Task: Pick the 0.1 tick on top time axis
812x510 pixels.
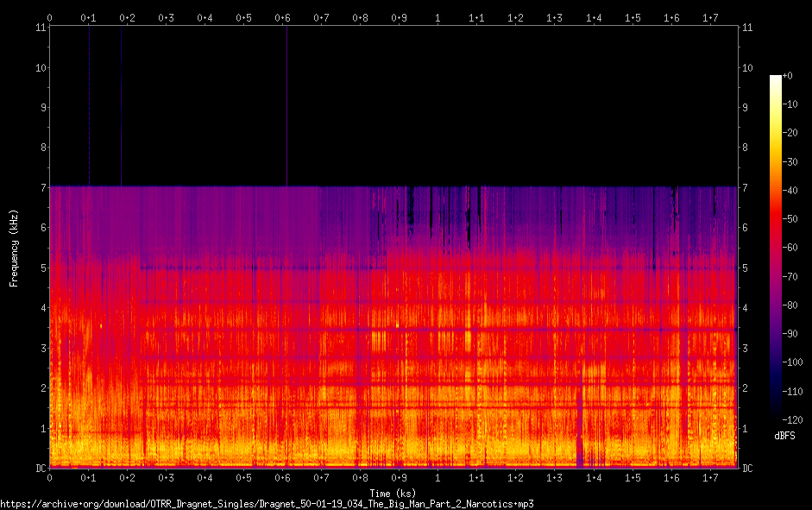Action: [x=88, y=17]
